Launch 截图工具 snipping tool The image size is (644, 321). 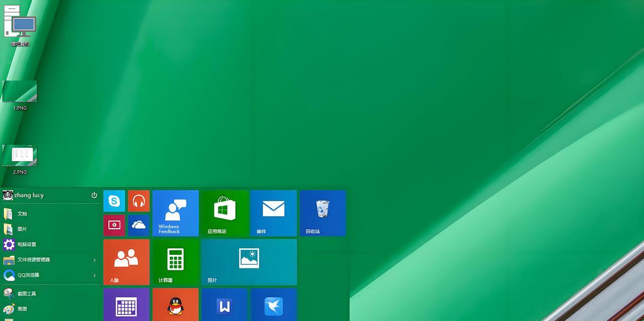50,294
